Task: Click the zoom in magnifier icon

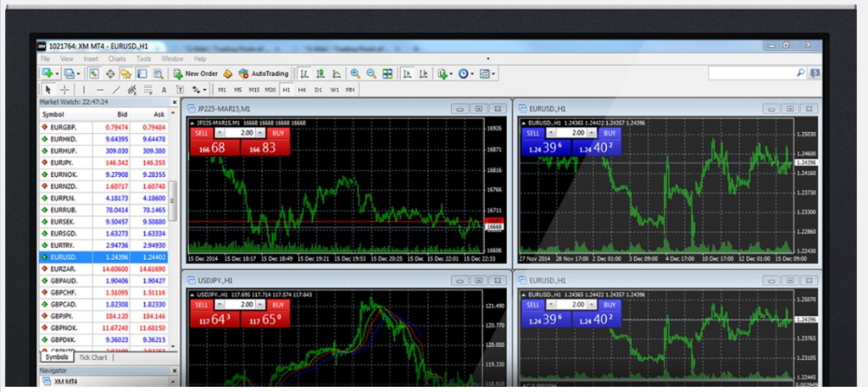Action: coord(355,74)
